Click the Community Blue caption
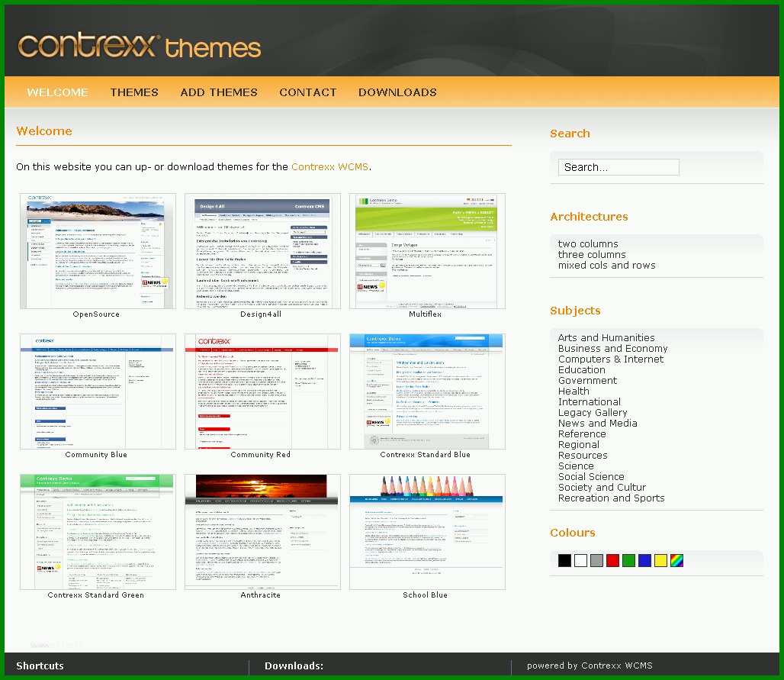 click(x=96, y=455)
